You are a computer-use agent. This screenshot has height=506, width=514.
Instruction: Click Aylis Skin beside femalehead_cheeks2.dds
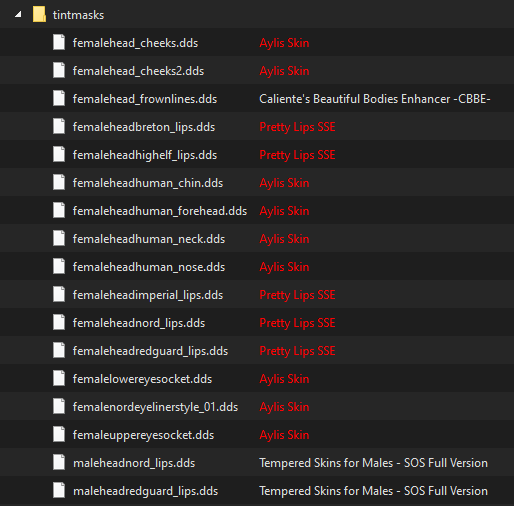[284, 71]
